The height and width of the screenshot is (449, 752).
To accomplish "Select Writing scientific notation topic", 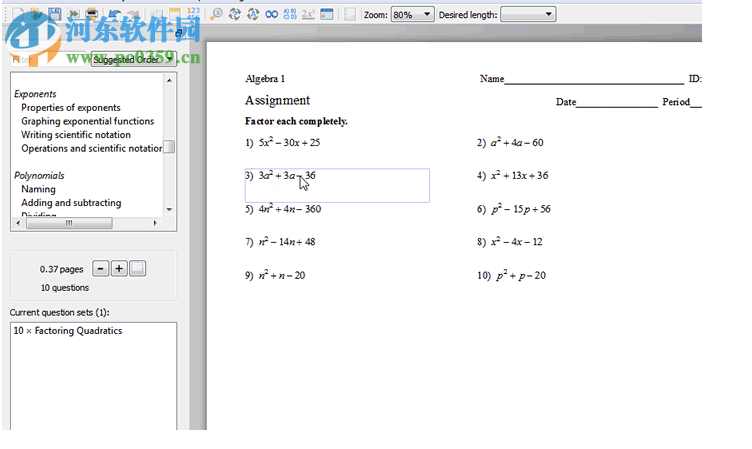I will click(x=76, y=135).
